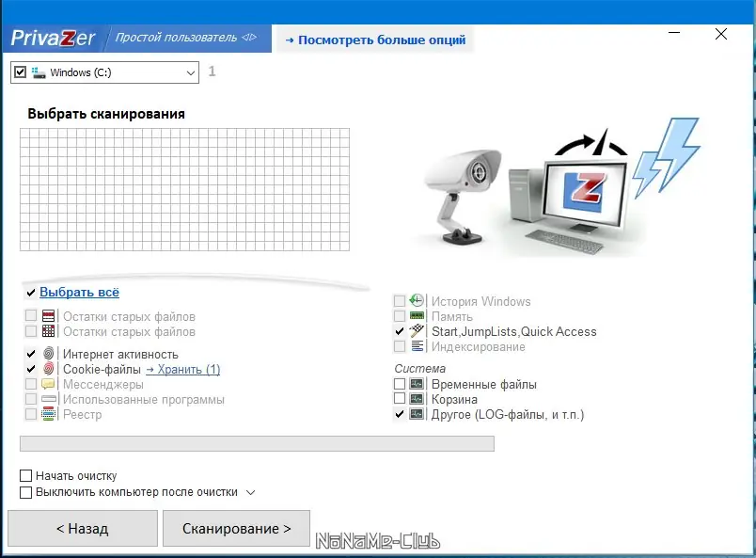Screen dimensions: 756x558
Task: Click the 'Интернет активность' fingerprint icon
Action: click(x=49, y=354)
